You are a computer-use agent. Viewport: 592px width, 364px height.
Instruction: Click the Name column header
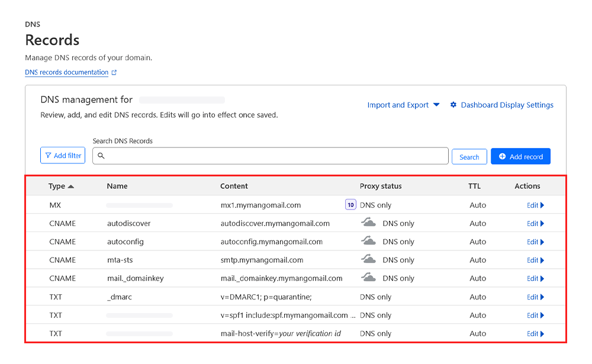click(x=117, y=186)
